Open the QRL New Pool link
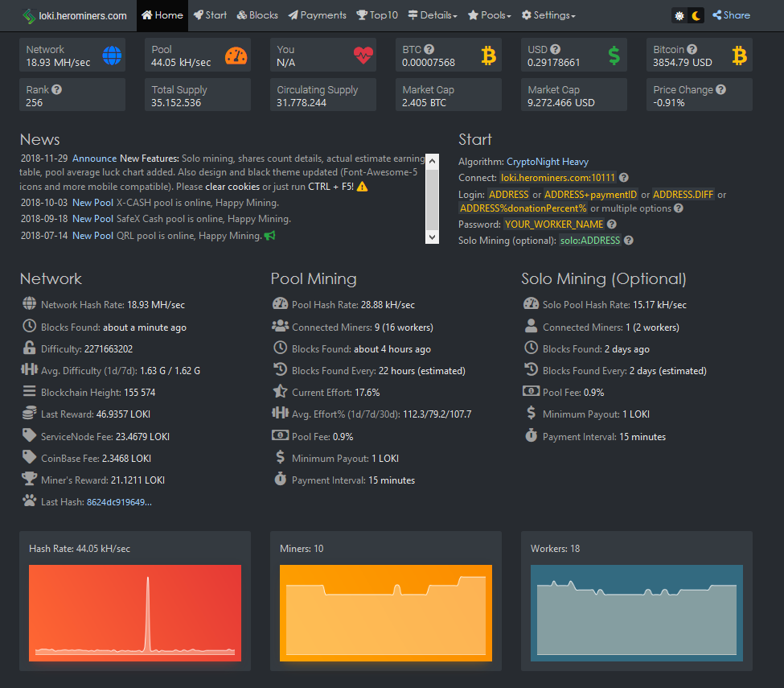The height and width of the screenshot is (688, 784). click(93, 236)
